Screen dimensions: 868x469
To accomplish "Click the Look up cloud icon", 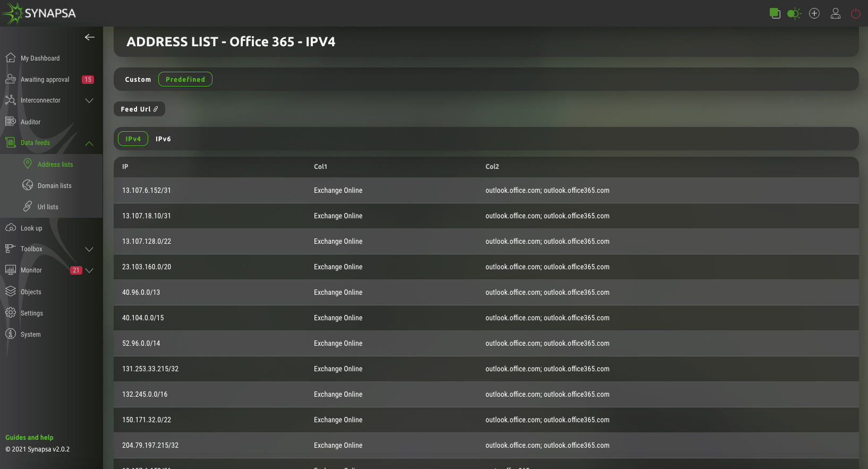I will pyautogui.click(x=10, y=227).
